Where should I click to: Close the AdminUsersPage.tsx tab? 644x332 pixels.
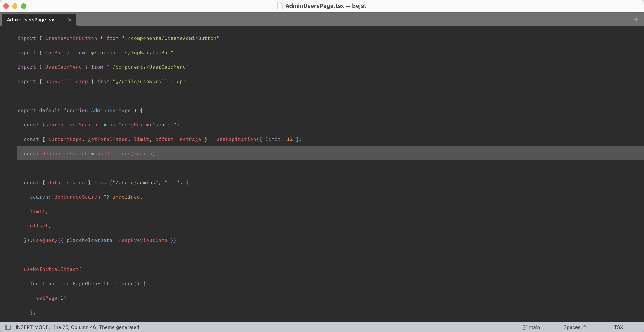tap(70, 20)
